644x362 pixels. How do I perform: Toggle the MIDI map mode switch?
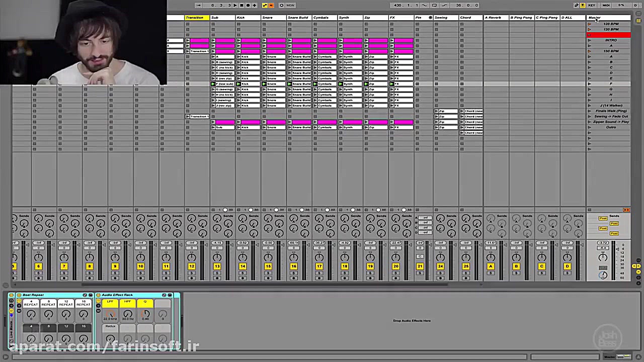pyautogui.click(x=606, y=5)
